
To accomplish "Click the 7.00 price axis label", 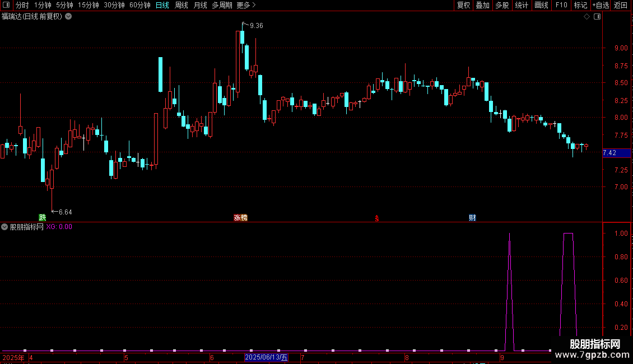I will point(621,187).
